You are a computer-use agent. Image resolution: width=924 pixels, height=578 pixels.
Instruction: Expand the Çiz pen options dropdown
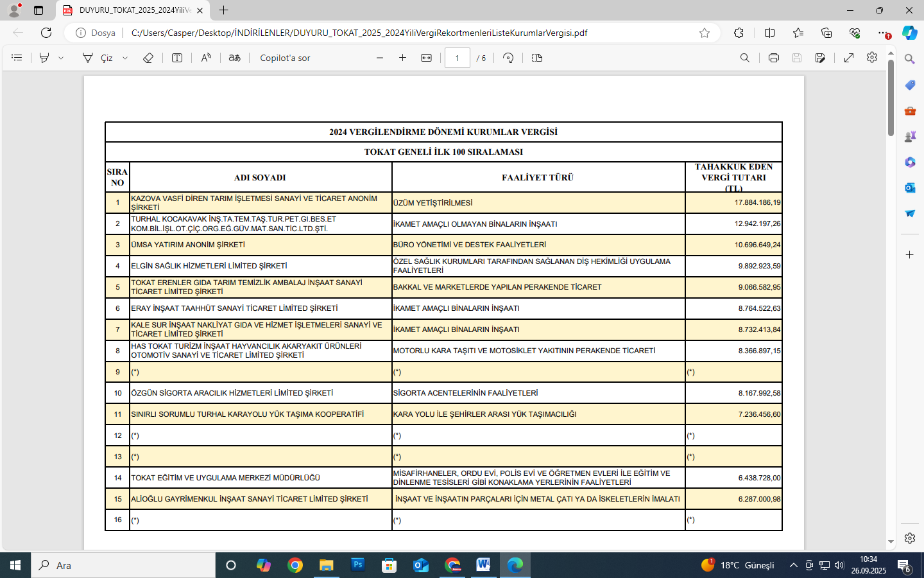(x=125, y=58)
